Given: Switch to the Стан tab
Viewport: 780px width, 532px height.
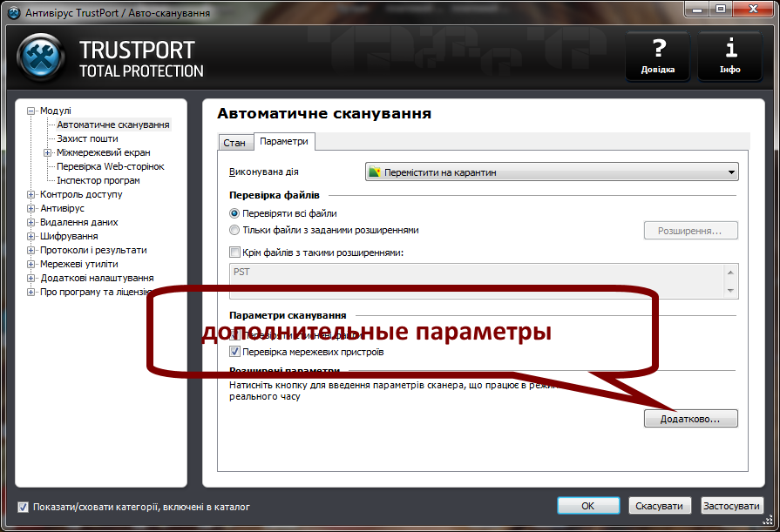Looking at the screenshot, I should [235, 142].
